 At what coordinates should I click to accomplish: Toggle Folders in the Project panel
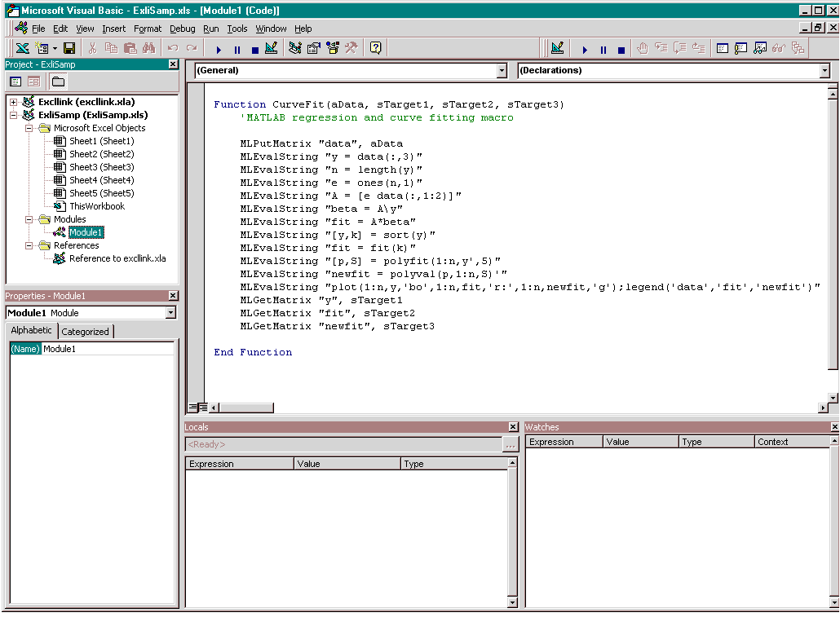point(58,82)
